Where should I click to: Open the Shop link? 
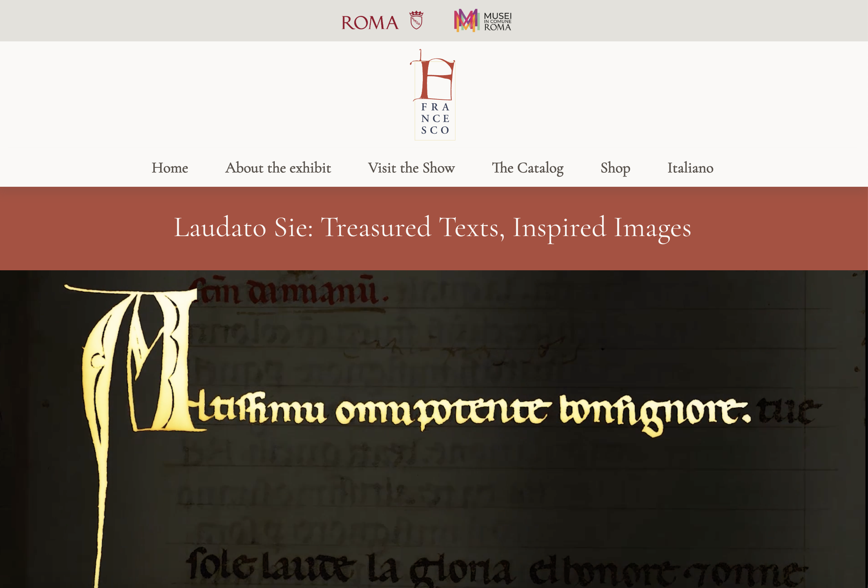coord(615,168)
